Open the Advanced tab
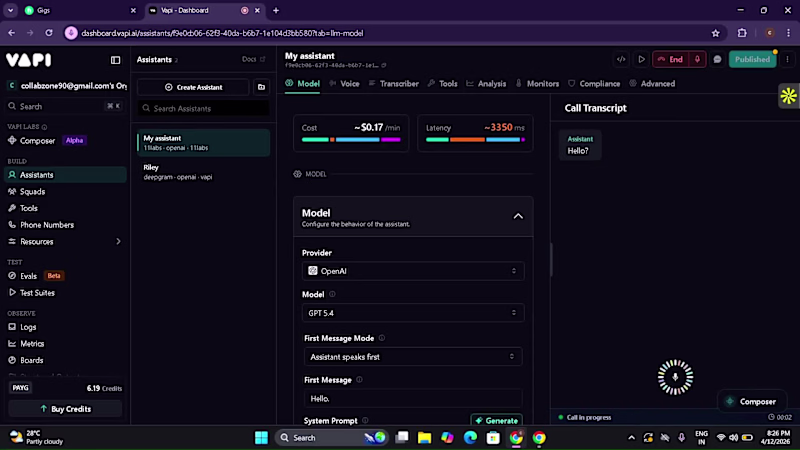 652,83
